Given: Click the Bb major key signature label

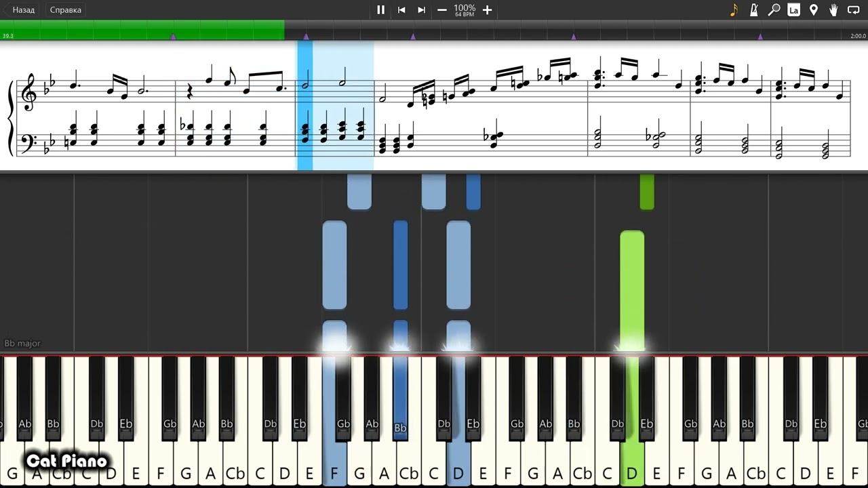Looking at the screenshot, I should (22, 343).
